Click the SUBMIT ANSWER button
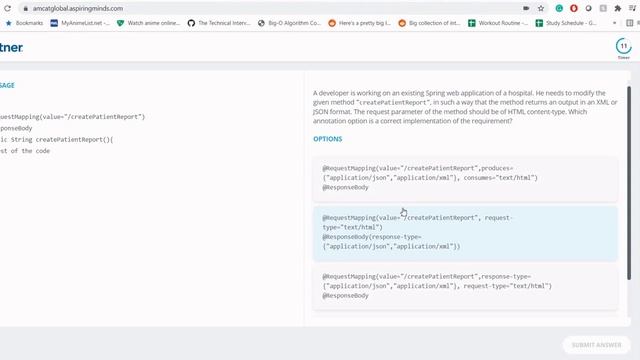This screenshot has height=360, width=640. [596, 345]
